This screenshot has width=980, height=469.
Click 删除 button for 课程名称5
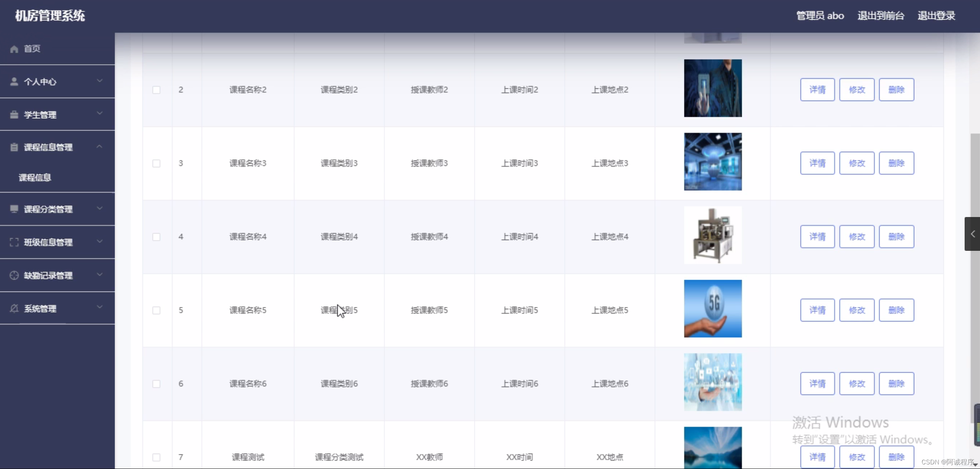point(896,310)
